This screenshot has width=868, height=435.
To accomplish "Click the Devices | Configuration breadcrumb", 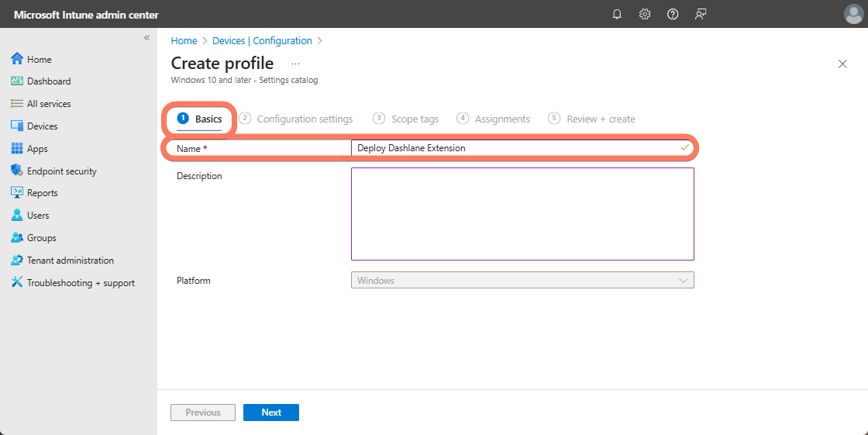I will click(x=262, y=41).
